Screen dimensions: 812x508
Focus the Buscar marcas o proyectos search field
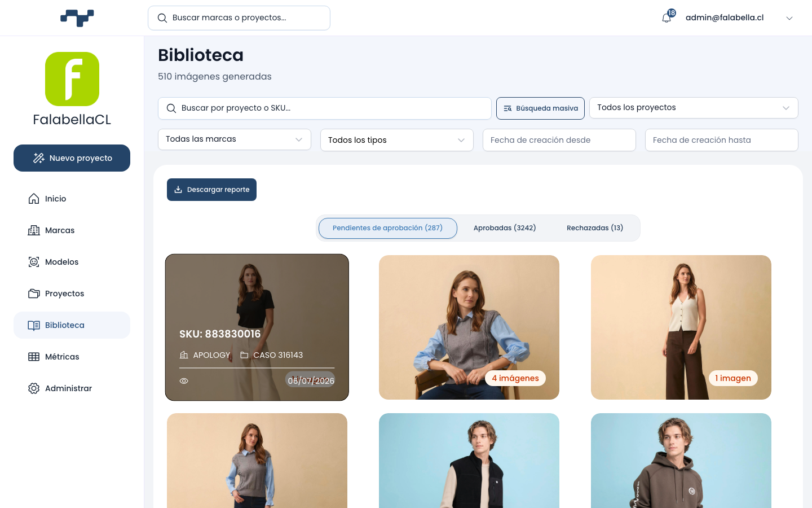239,18
